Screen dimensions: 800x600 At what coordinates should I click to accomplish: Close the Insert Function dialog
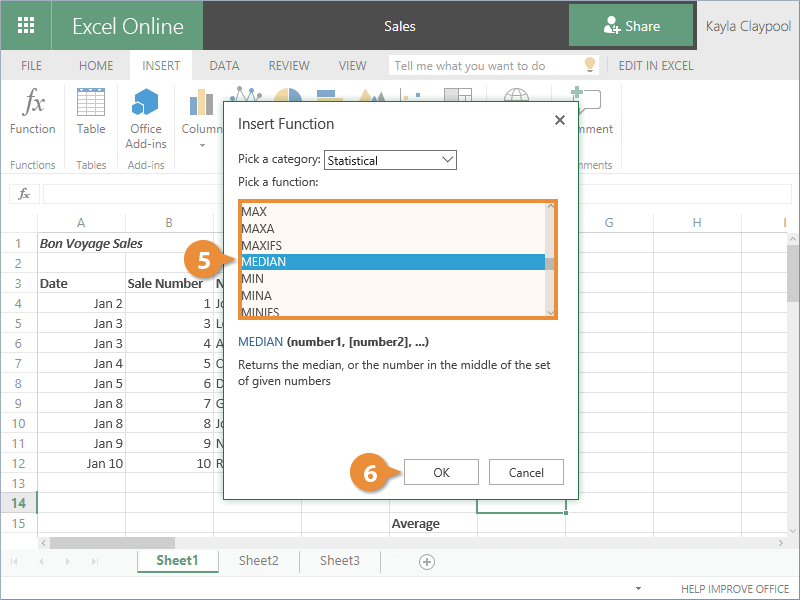click(x=559, y=121)
